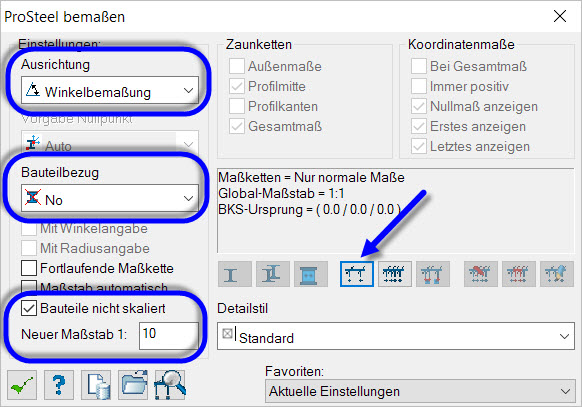The image size is (582, 407).
Task: Close the ProSteel bemaßen dialog
Action: point(560,16)
